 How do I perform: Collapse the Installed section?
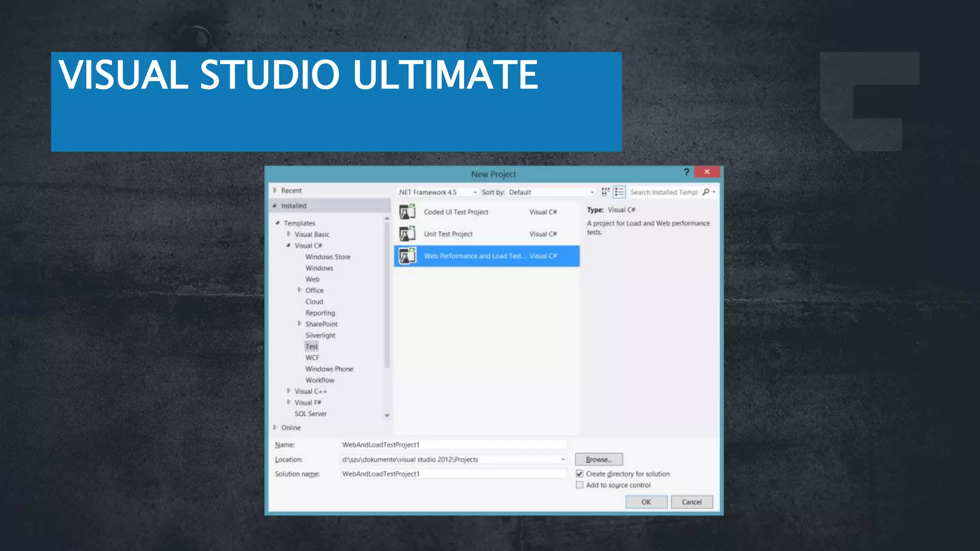[275, 206]
